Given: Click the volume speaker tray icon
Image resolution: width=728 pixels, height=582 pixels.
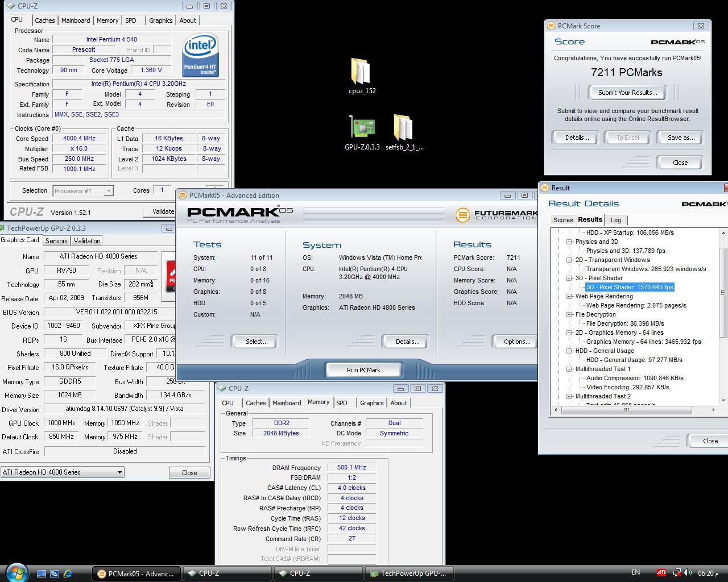Looking at the screenshot, I should (688, 573).
